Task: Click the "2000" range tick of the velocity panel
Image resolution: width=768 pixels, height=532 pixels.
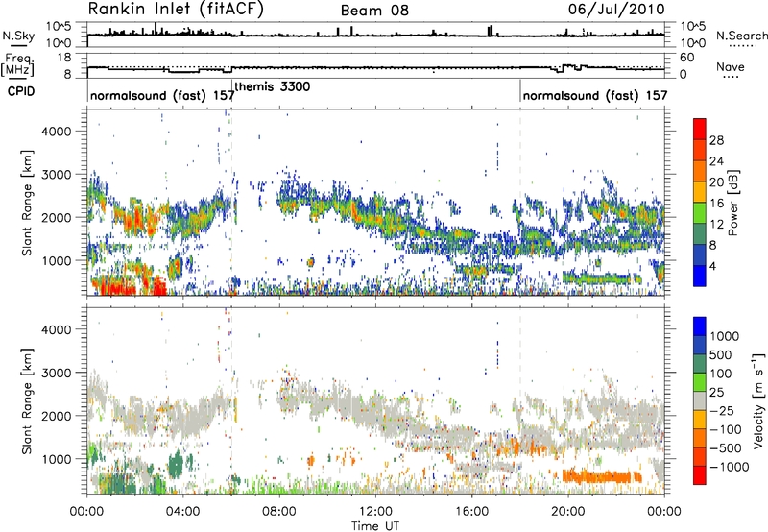Action: point(57,416)
